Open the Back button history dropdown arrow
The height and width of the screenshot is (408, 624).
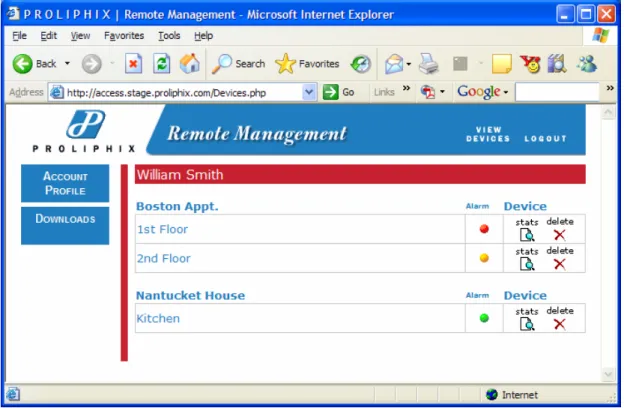click(x=67, y=64)
